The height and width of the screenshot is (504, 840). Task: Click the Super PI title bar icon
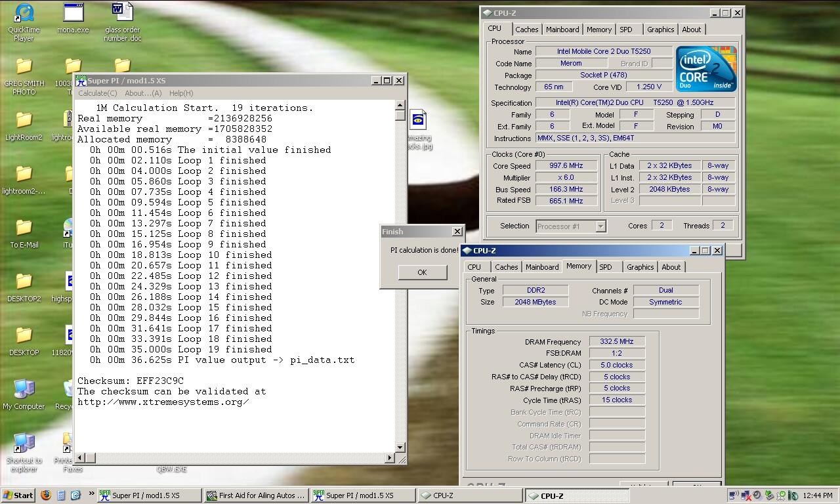[81, 80]
